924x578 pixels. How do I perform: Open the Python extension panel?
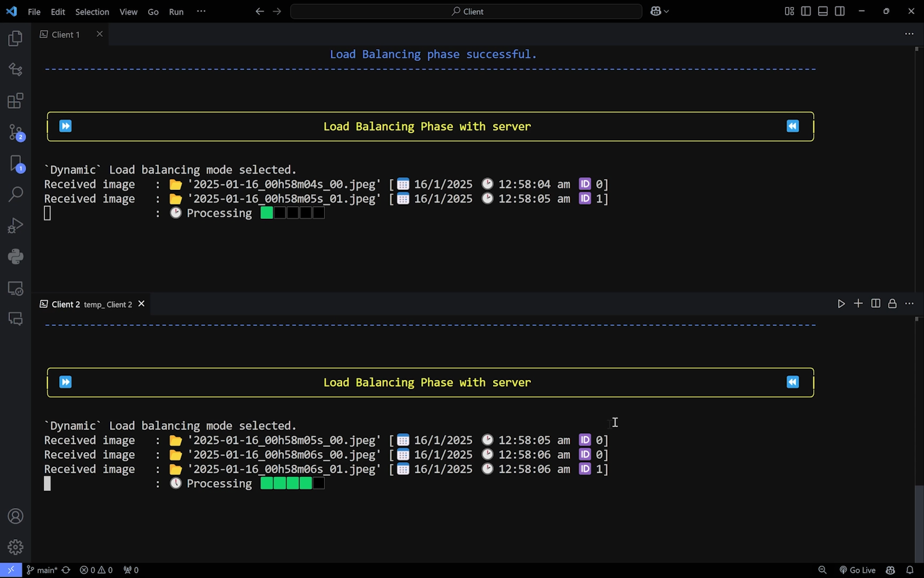pyautogui.click(x=16, y=256)
